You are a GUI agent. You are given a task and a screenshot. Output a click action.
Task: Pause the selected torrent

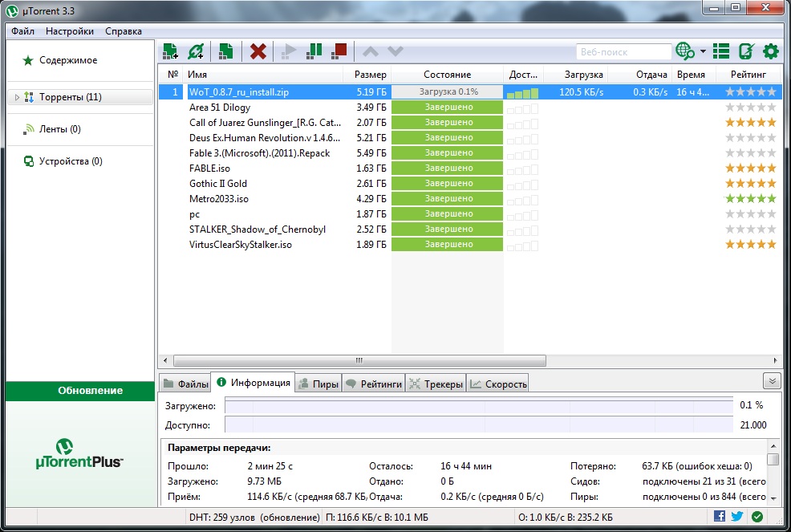click(314, 51)
